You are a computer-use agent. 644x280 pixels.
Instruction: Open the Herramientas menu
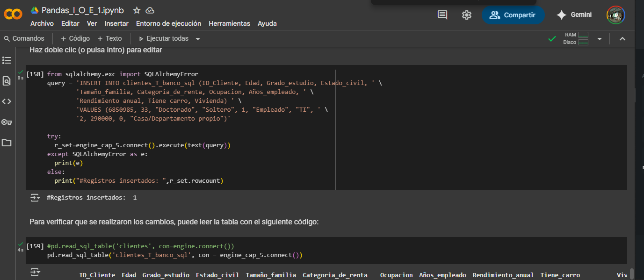229,23
